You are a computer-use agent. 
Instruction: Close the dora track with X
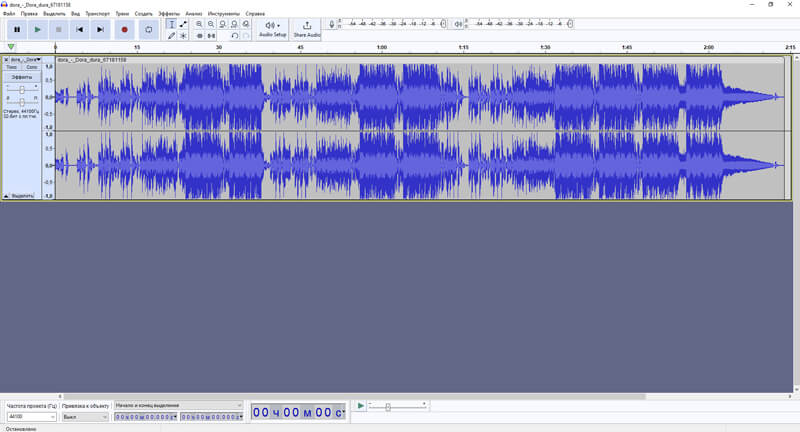pos(6,60)
